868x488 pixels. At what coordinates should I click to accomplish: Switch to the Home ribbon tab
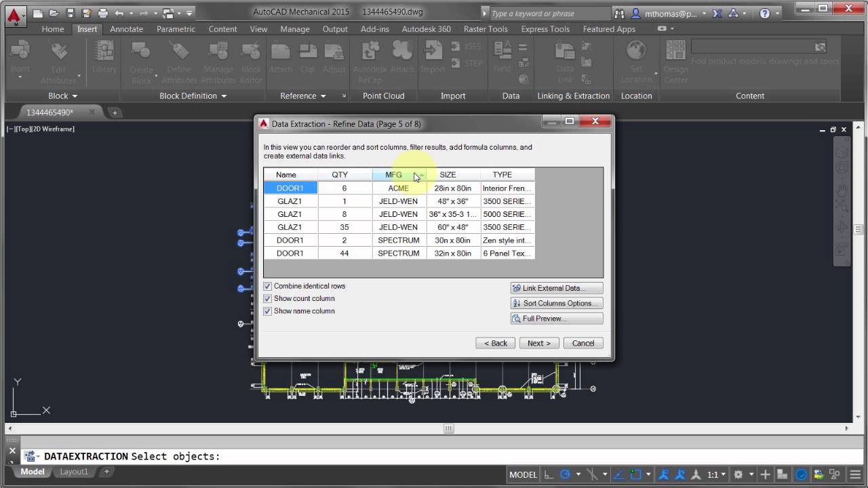pyautogui.click(x=53, y=29)
